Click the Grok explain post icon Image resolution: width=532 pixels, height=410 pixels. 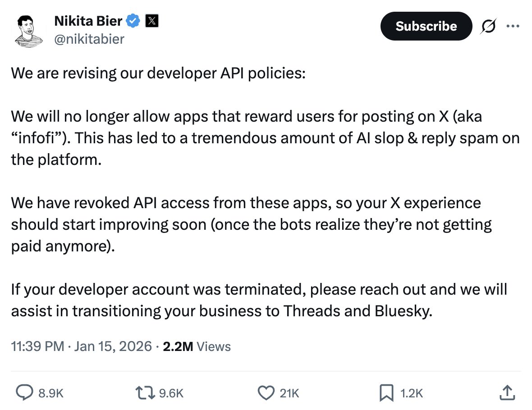click(488, 27)
